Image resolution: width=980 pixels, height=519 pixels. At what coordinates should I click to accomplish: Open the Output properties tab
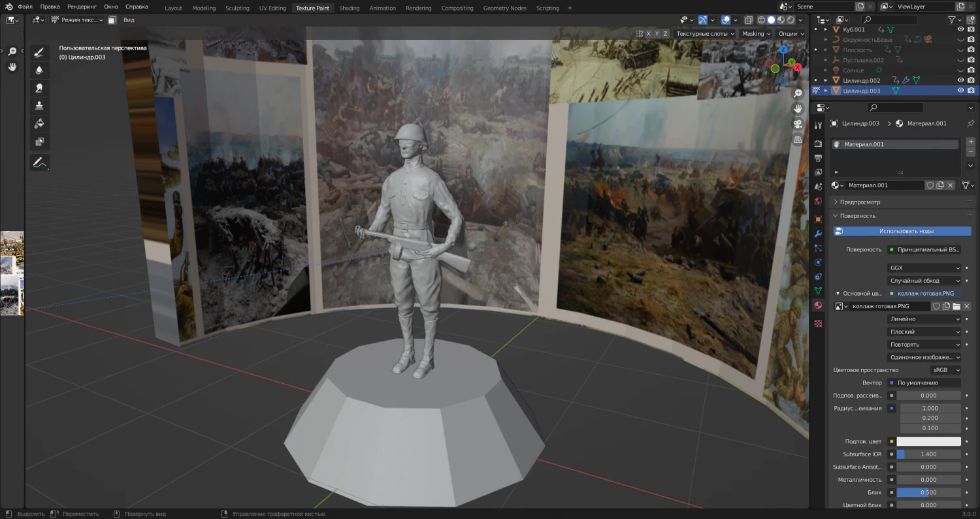[818, 158]
